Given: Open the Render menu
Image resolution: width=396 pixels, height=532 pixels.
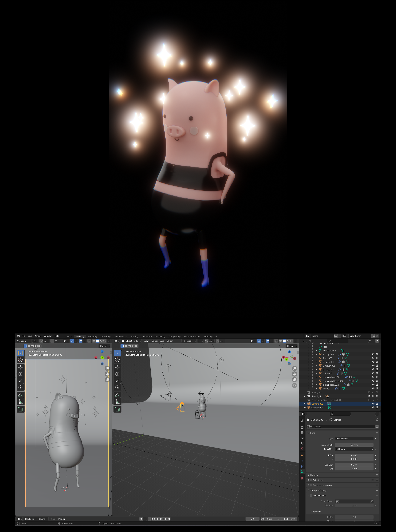Looking at the screenshot, I should (38, 336).
